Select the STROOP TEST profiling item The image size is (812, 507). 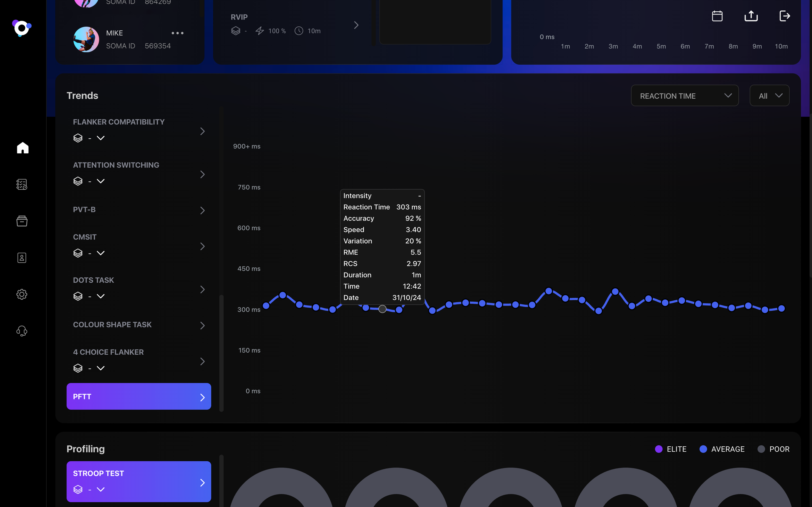click(x=139, y=481)
